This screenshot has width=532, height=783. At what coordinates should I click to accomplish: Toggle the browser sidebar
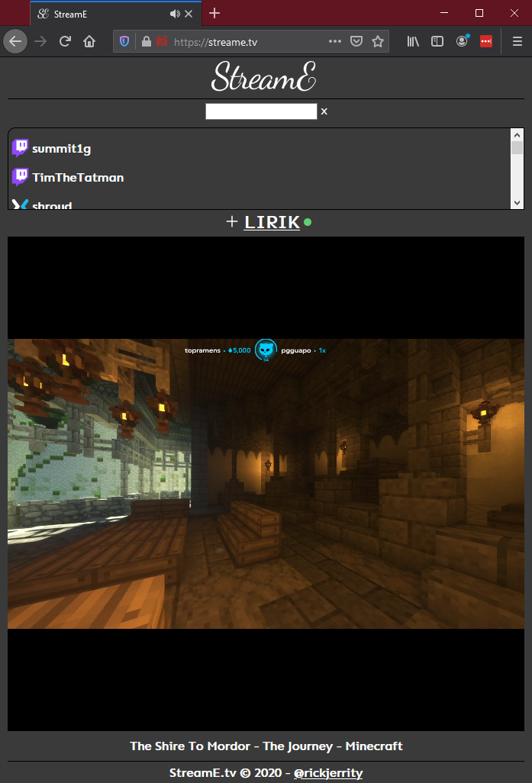437,41
